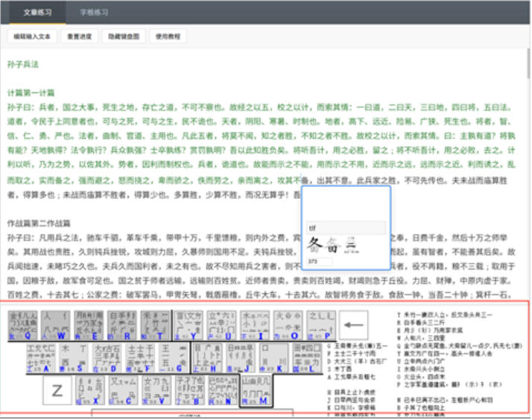The image size is (532, 420).
Task: Click the T key on the keyboard map
Action: coord(155,325)
